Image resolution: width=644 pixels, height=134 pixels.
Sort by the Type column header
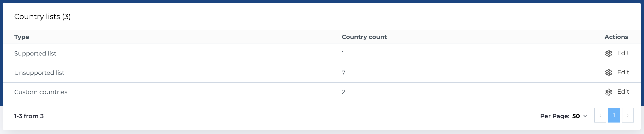pos(22,37)
